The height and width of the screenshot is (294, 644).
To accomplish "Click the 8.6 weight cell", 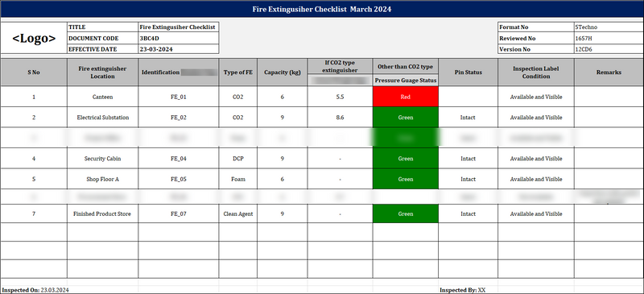I will point(340,118).
